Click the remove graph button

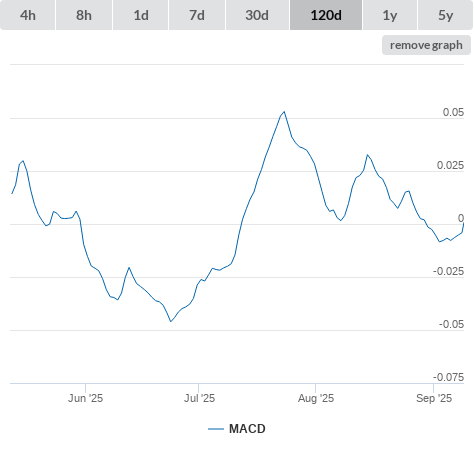[426, 45]
